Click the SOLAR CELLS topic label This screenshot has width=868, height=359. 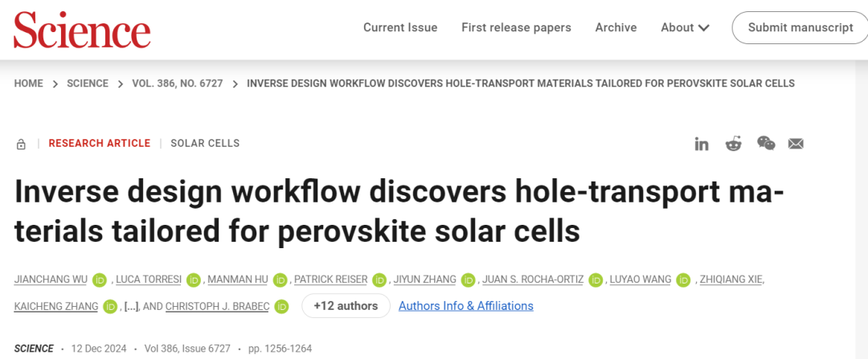(205, 143)
